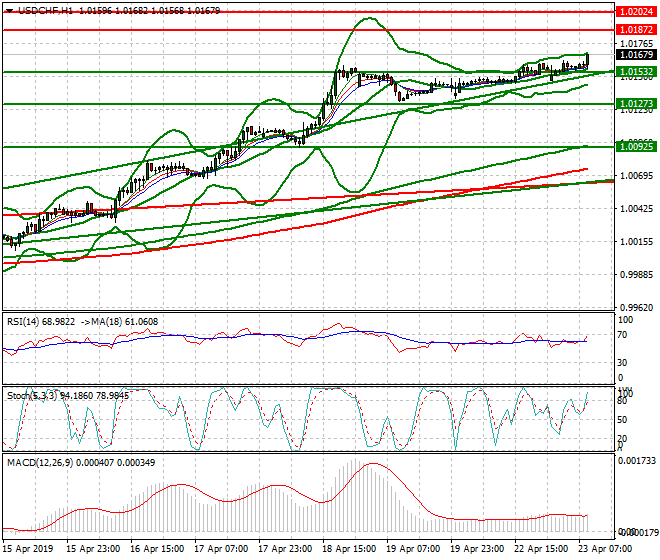Select the MACD(12,26,9) indicator label
Viewport: 660px width, 560px height.
(40, 462)
